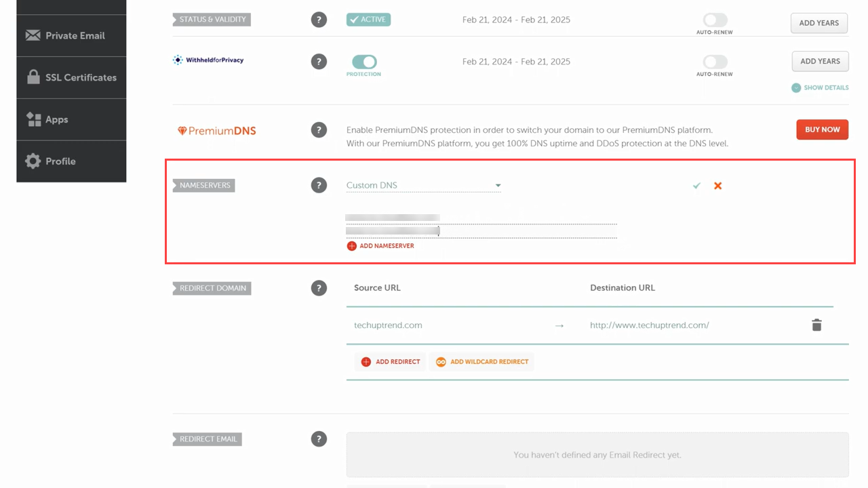Click the Nameservers section label

pos(204,185)
